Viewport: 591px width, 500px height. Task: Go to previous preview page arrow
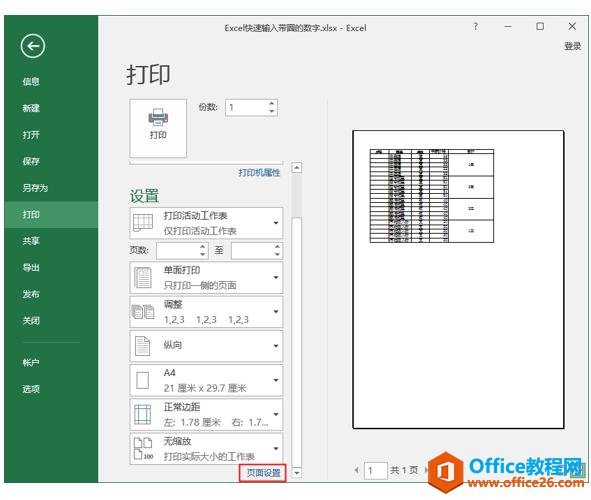(x=357, y=470)
